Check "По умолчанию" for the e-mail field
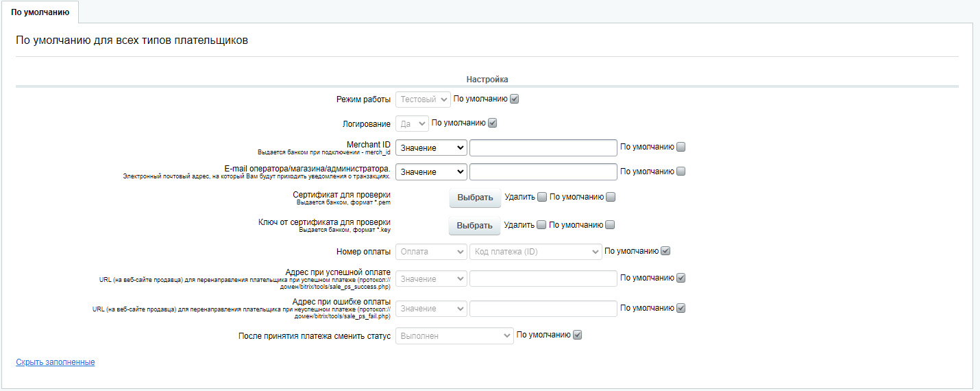 point(681,171)
